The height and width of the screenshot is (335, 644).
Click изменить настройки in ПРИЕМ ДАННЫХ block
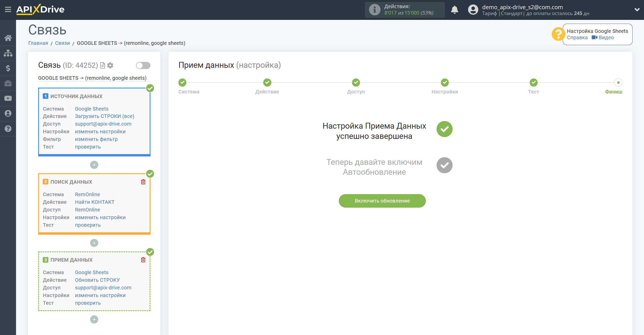point(100,295)
